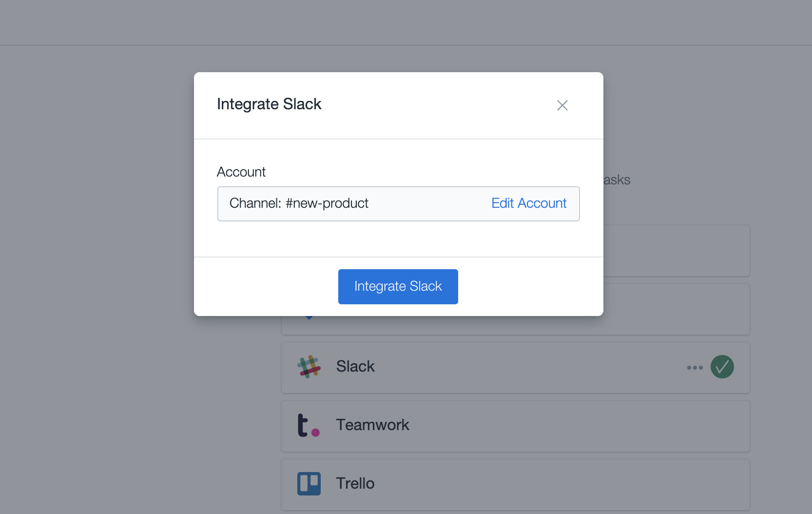Close the Integrate Slack dialog
The image size is (812, 514).
click(x=562, y=105)
